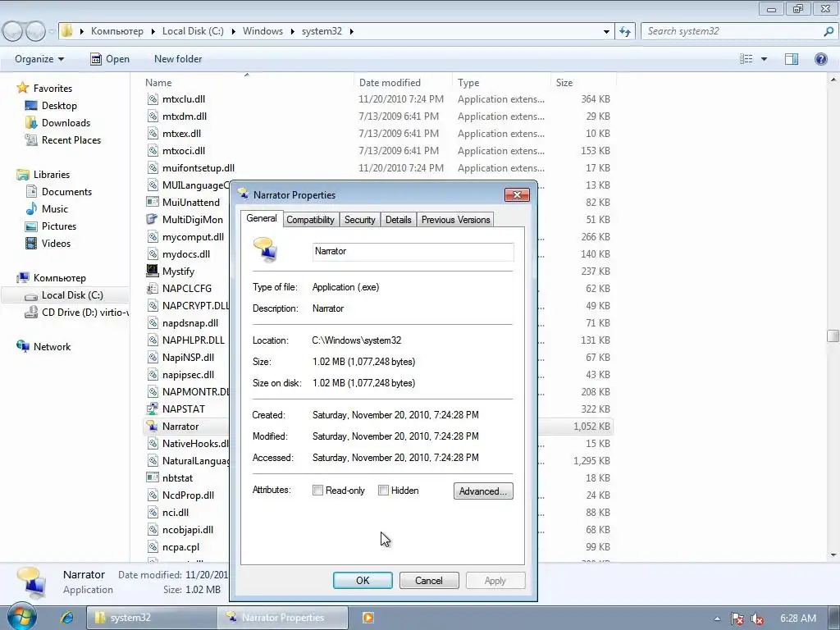This screenshot has height=630, width=840.
Task: Select Local Disk (C:) in sidebar
Action: pos(72,295)
